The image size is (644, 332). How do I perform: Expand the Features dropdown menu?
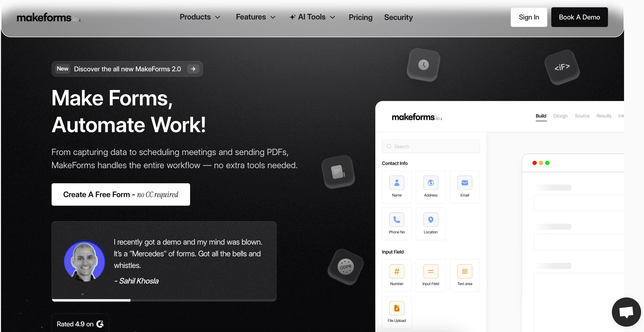256,17
